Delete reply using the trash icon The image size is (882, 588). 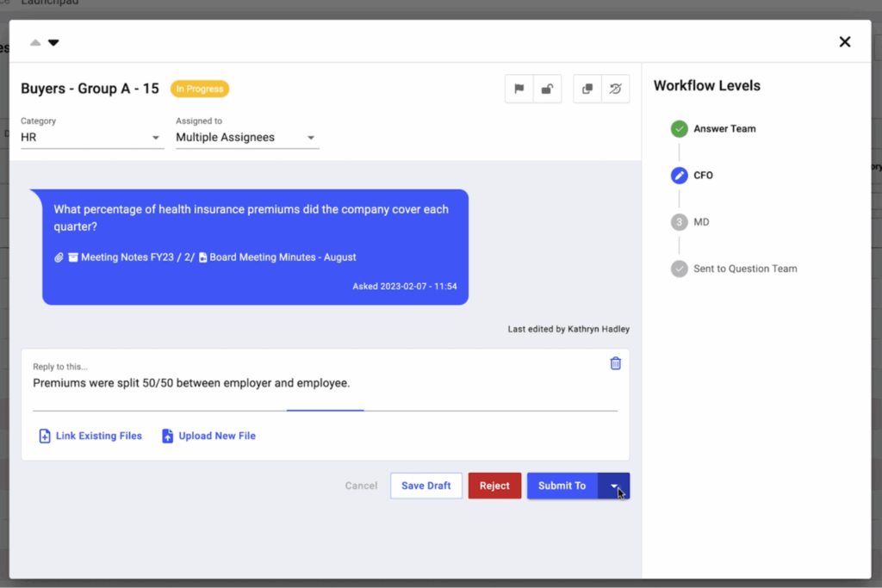(x=615, y=363)
